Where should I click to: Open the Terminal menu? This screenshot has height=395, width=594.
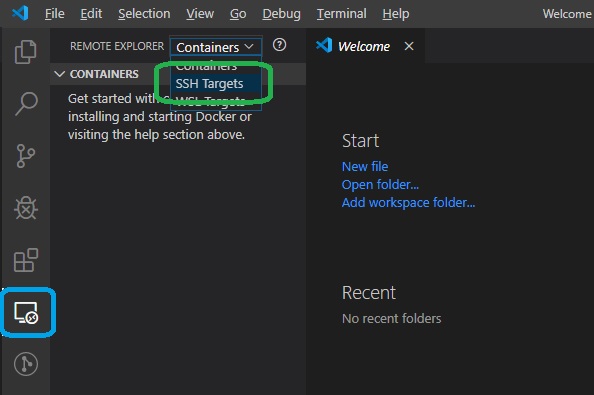coord(342,14)
